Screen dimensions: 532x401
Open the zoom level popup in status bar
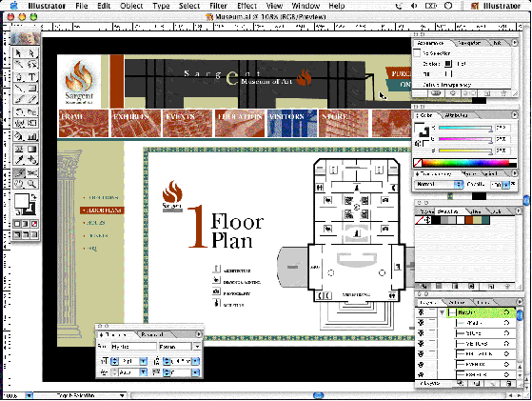click(30, 395)
